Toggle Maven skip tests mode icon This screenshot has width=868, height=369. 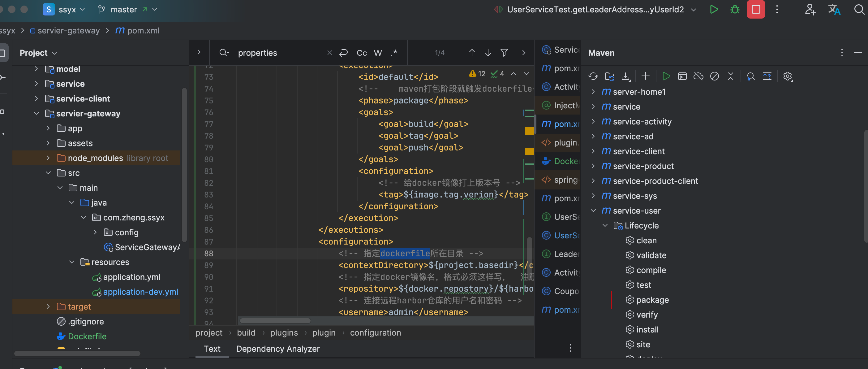click(x=714, y=76)
